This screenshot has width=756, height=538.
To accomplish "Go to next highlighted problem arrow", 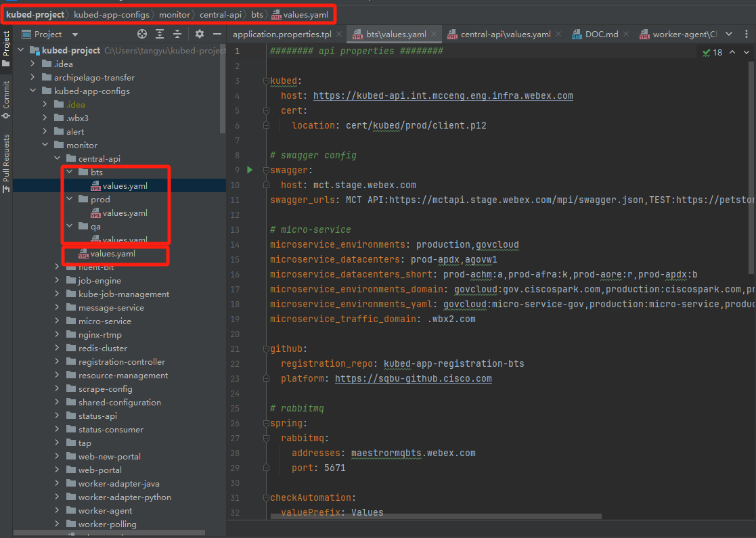I will [747, 52].
